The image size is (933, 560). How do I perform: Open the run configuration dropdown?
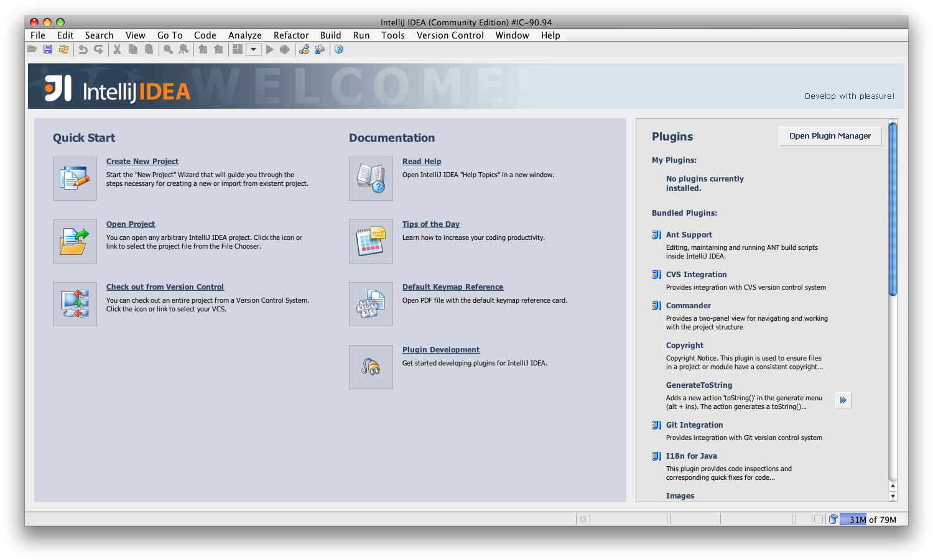[x=253, y=49]
